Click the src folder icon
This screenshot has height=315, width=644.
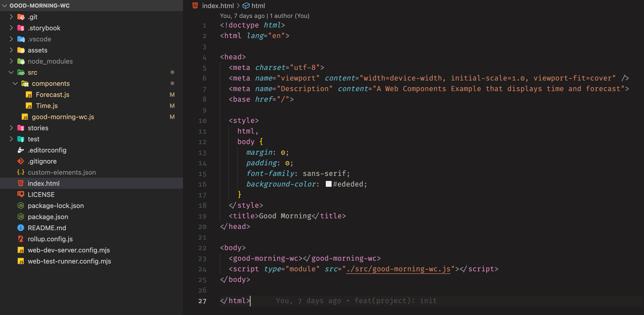[21, 72]
